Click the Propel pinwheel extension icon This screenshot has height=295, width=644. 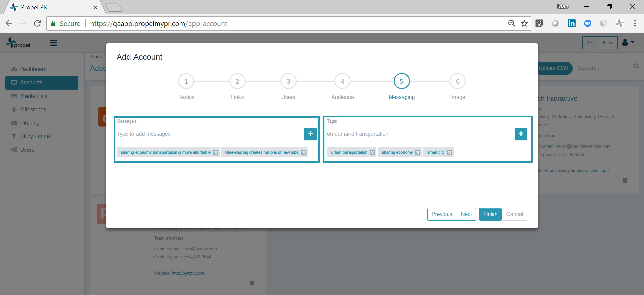click(x=620, y=23)
